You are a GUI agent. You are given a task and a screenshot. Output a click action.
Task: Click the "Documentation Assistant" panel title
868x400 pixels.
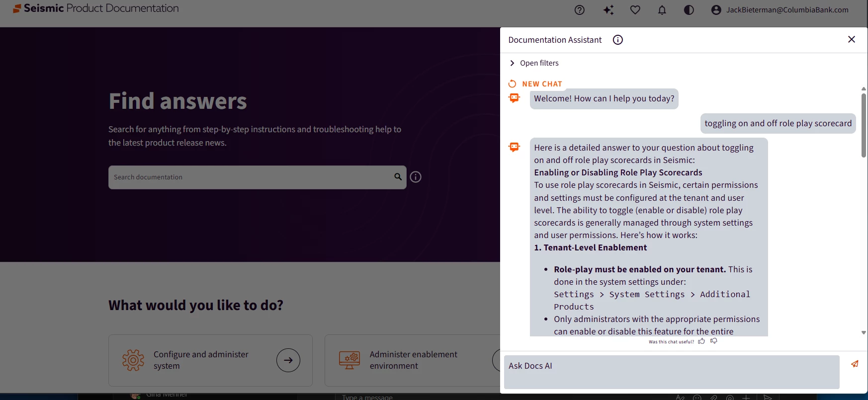pos(555,40)
